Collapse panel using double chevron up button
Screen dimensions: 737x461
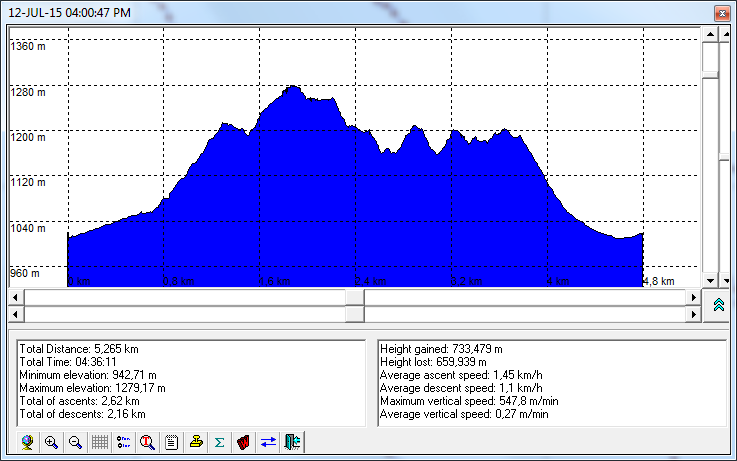tap(718, 306)
